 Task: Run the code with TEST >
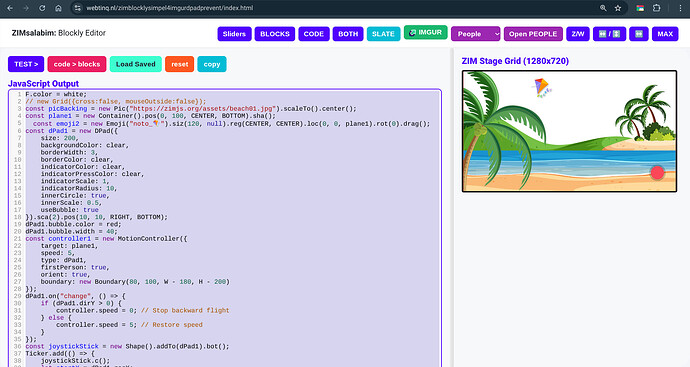tap(26, 64)
